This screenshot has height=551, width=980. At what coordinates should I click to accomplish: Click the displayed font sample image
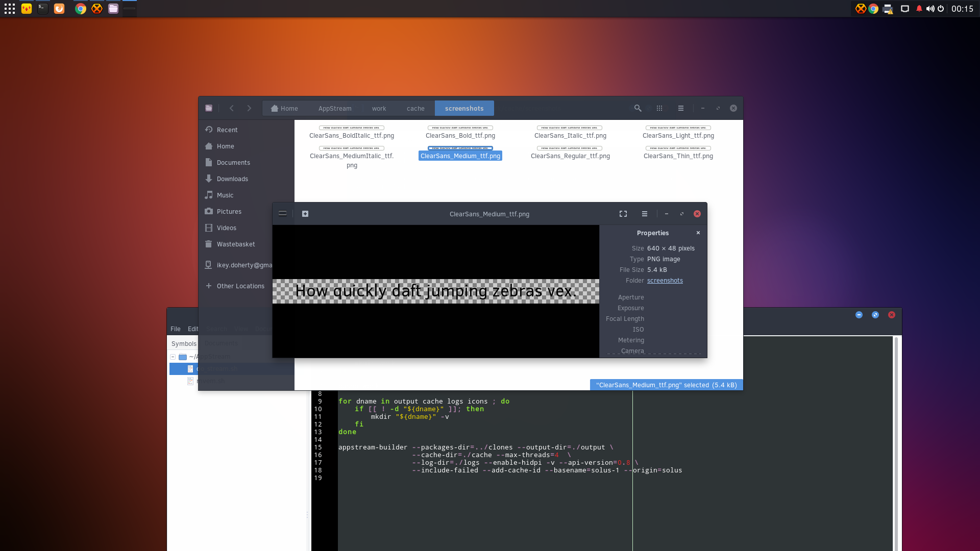point(436,291)
